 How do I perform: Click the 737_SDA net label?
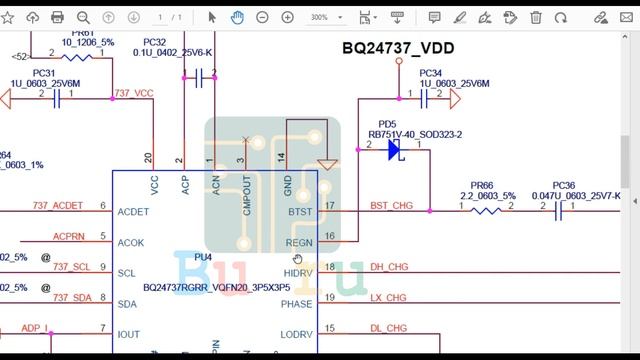[x=72, y=298]
